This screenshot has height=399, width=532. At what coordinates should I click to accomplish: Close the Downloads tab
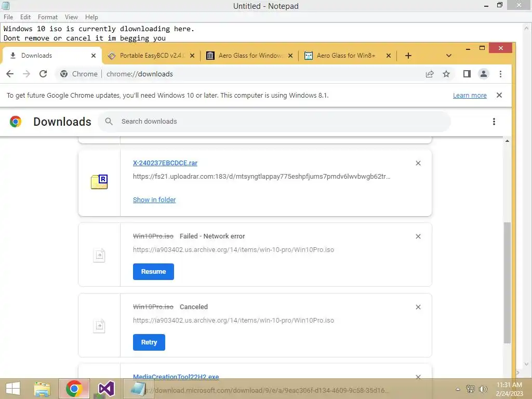pos(94,56)
